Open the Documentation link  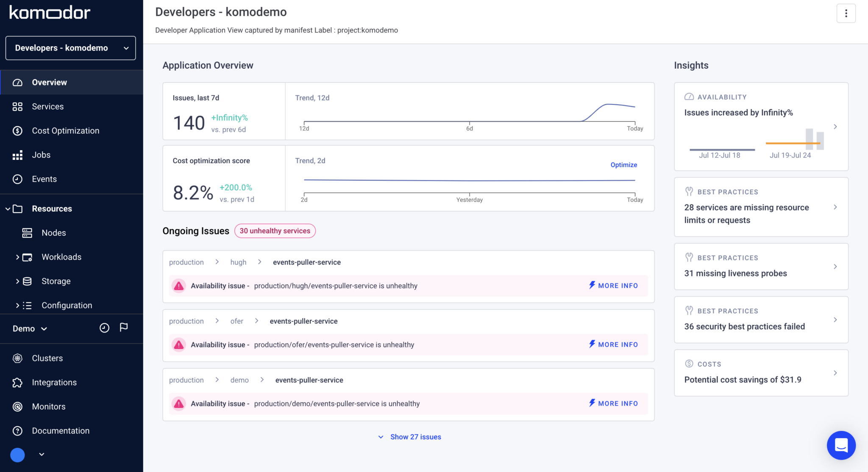pyautogui.click(x=72, y=431)
